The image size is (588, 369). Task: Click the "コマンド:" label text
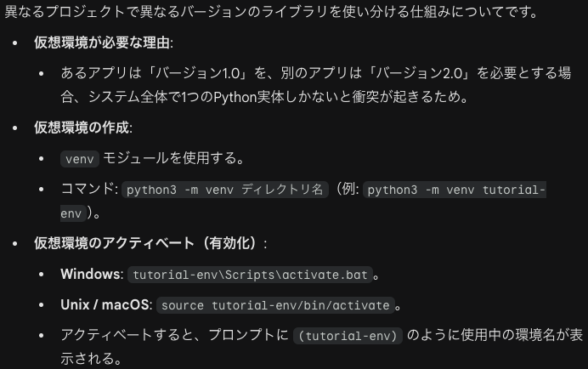[x=91, y=190]
